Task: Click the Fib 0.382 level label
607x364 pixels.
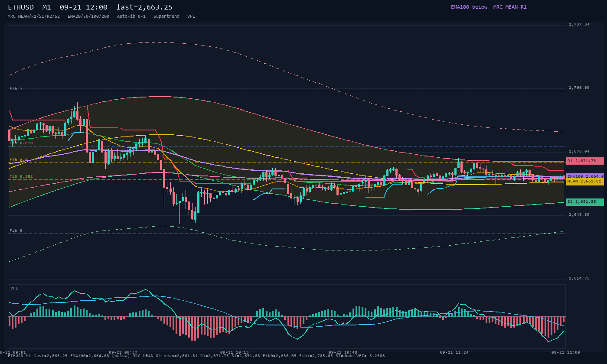Action: point(21,176)
